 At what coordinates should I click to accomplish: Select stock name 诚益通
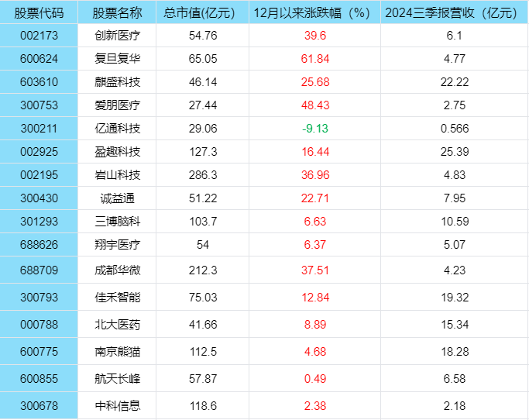117,198
